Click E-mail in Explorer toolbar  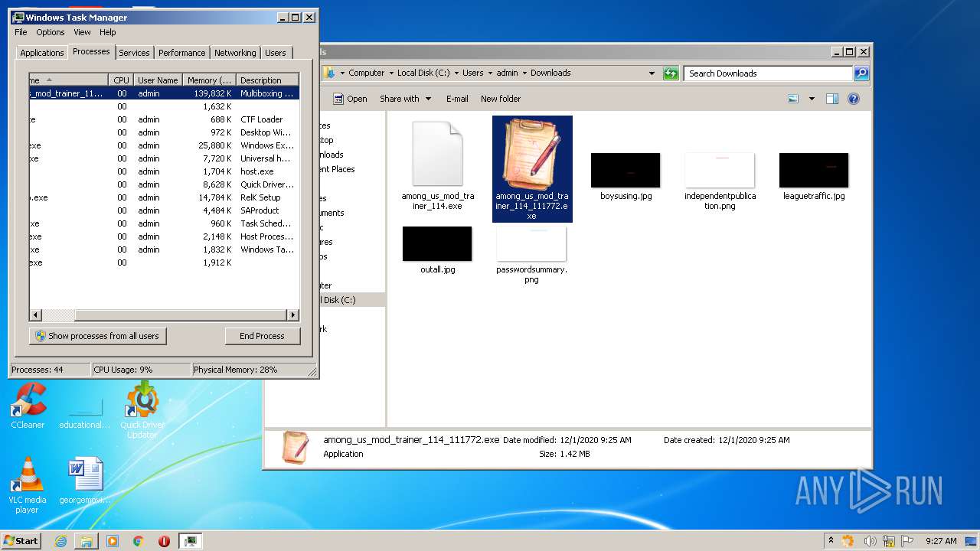tap(457, 99)
